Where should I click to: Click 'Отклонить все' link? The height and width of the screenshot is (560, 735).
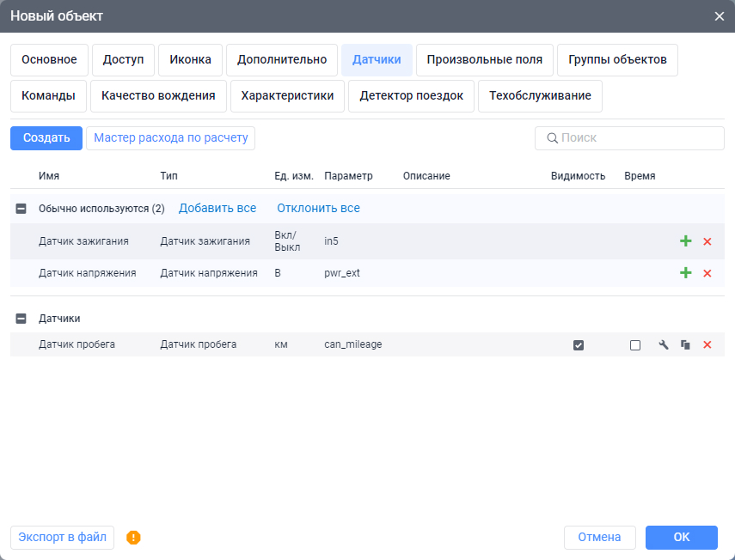tap(318, 209)
